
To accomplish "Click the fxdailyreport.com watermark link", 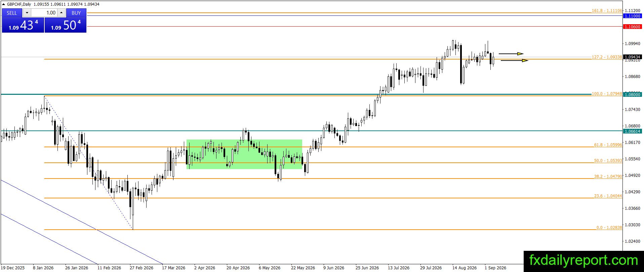I will (583, 261).
